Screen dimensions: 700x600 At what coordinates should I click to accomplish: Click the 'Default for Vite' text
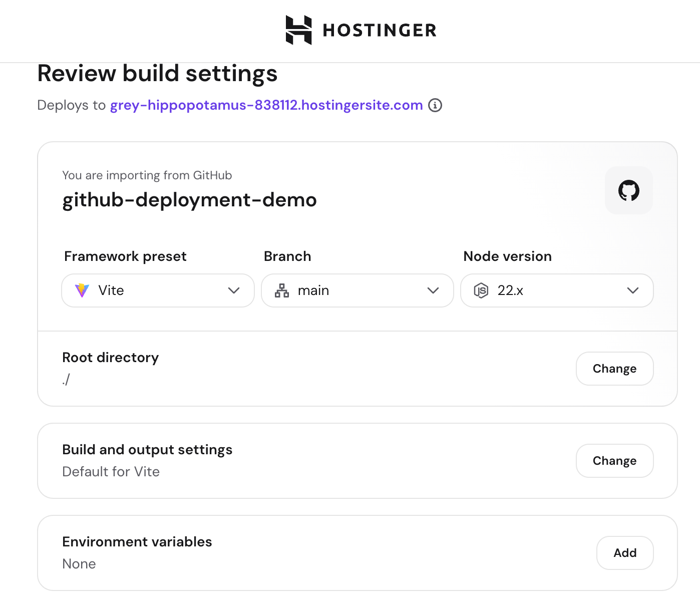tap(111, 472)
